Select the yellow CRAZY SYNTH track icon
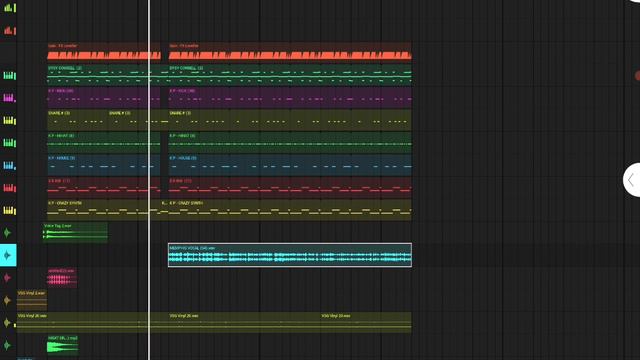Image resolution: width=640 pixels, height=360 pixels. (10, 210)
